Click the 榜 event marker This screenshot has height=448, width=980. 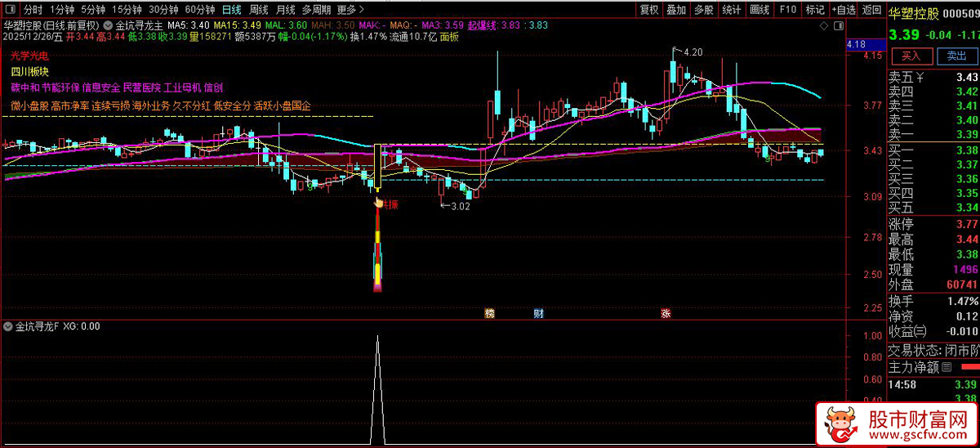click(489, 312)
